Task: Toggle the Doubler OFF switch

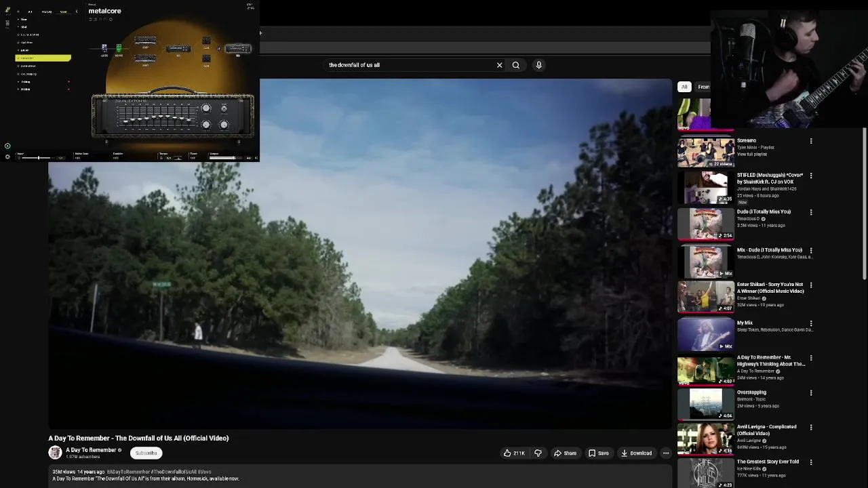Action: pyautogui.click(x=115, y=158)
